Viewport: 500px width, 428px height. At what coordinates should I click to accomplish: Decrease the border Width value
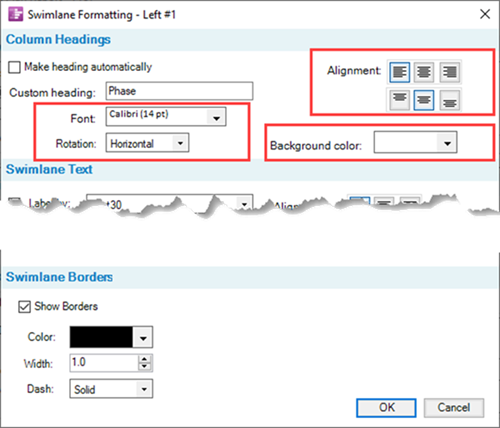pyautogui.click(x=144, y=367)
